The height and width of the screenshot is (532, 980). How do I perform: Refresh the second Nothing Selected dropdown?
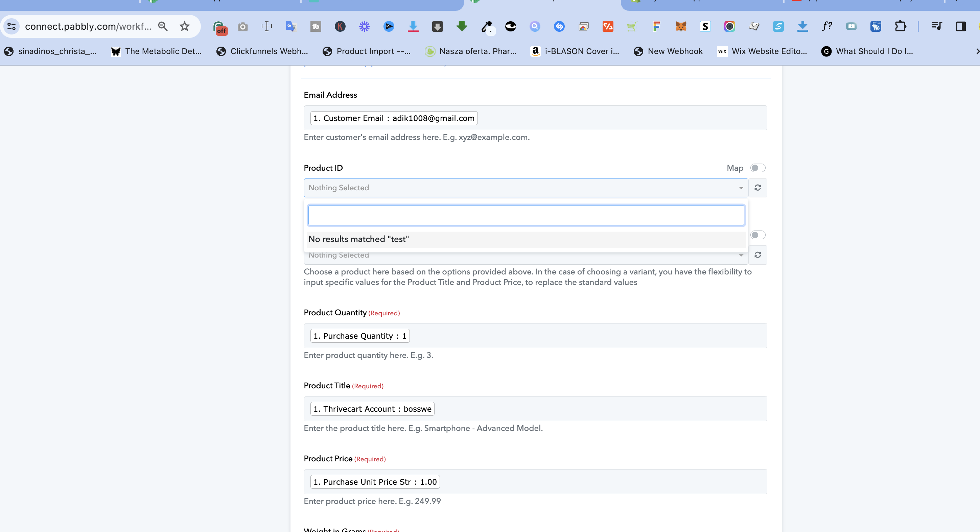pos(758,255)
